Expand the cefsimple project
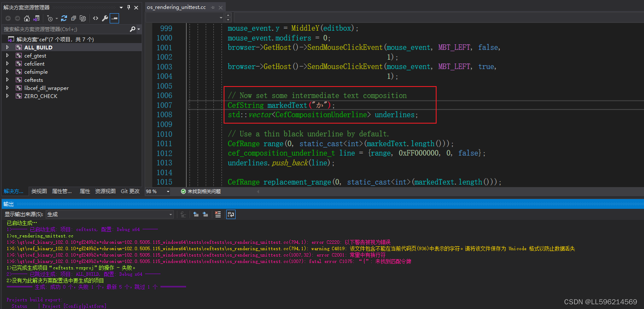Viewport: 644px width, 309px height. 7,72
